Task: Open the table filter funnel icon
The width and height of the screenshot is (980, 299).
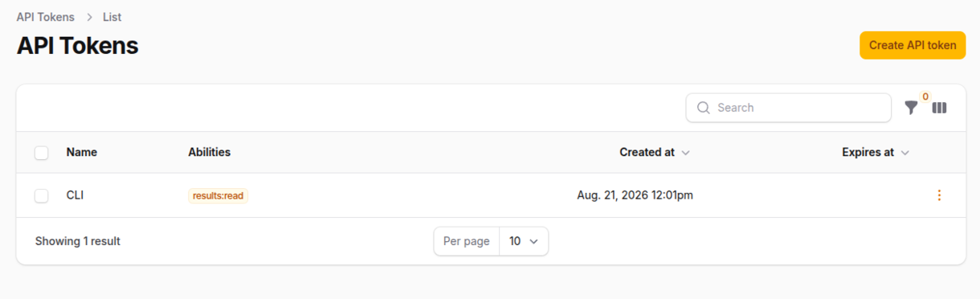Action: pos(911,108)
